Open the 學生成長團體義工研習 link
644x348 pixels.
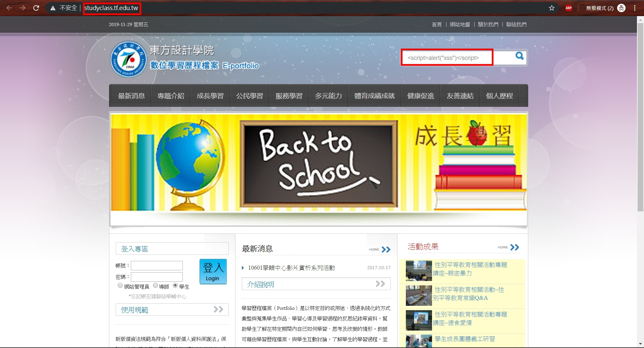pyautogui.click(x=465, y=339)
